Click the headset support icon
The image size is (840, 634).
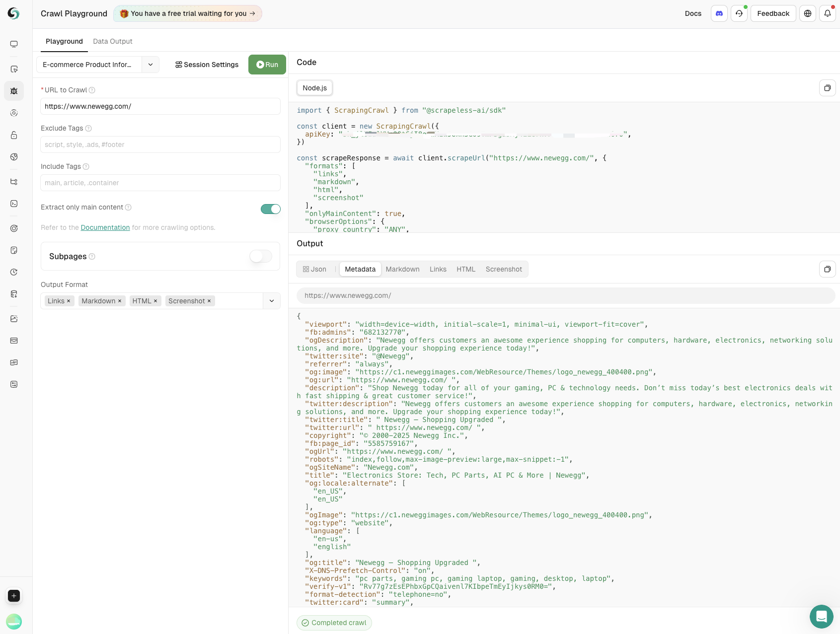click(x=739, y=13)
